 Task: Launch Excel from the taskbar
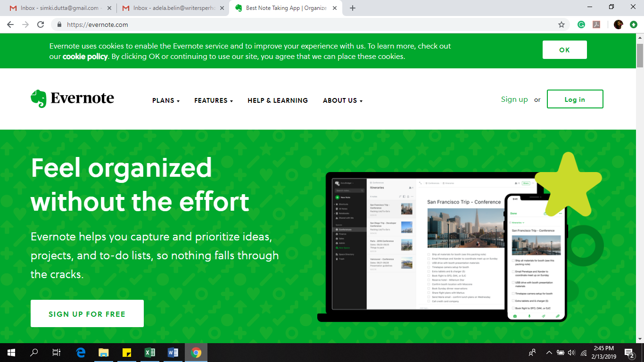[150, 353]
